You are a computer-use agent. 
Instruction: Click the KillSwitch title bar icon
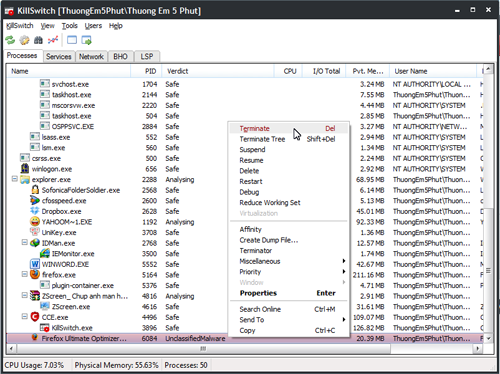click(9, 11)
